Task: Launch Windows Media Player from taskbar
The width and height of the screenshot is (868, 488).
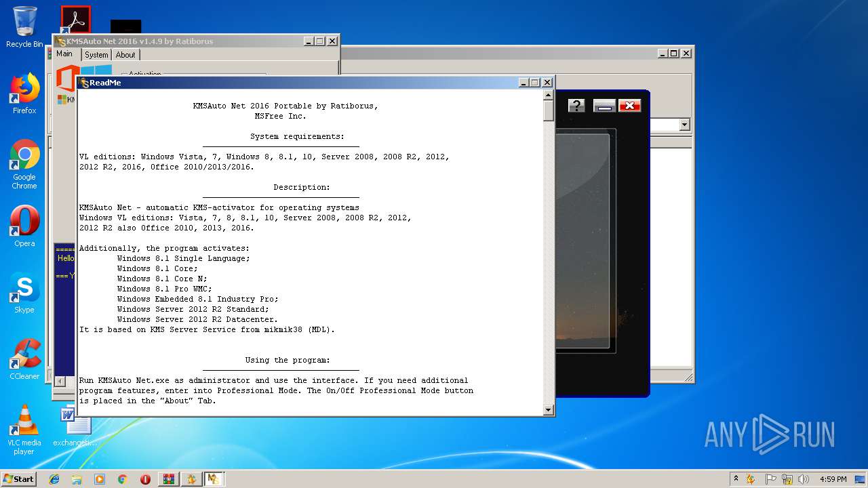Action: [100, 479]
